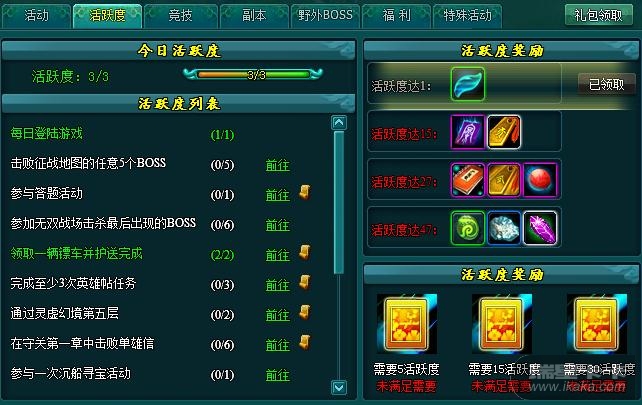Viewport: 642px width, 405px height.
Task: Switch to the 野外BOSS tab
Action: click(325, 16)
